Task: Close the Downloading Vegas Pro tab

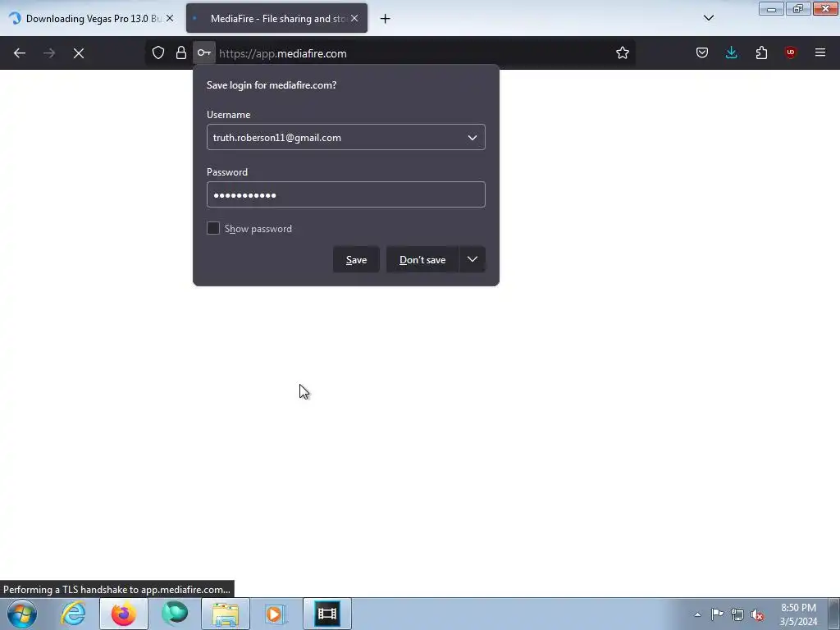Action: (x=170, y=18)
